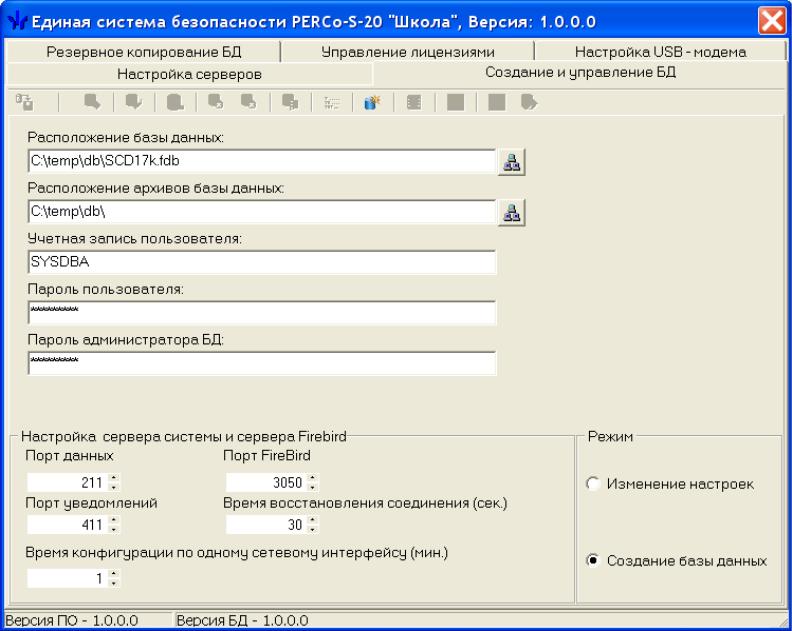Click the 'Учетная запись пользователя:' label
The image size is (792, 631).
tap(134, 238)
